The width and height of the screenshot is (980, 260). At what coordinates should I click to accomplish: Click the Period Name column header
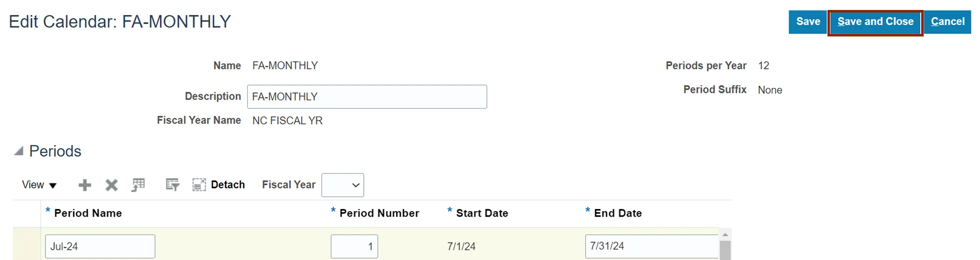tap(88, 214)
